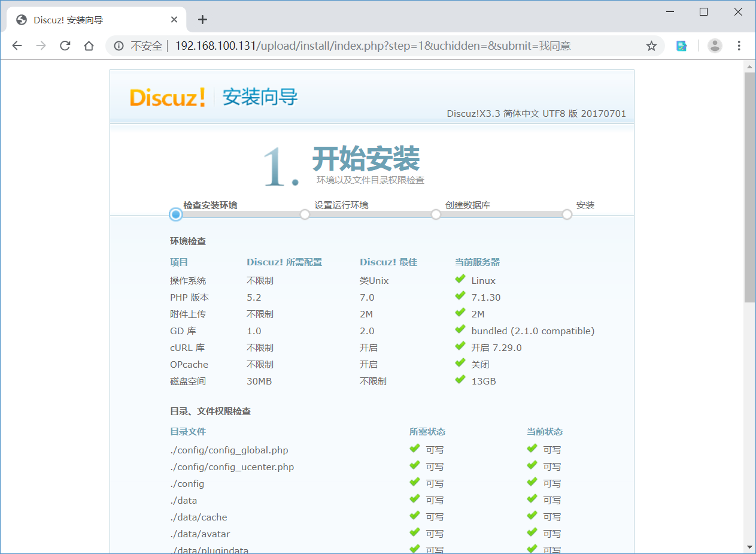Click the 创建数据库 step circle
The image size is (756, 554).
[436, 214]
